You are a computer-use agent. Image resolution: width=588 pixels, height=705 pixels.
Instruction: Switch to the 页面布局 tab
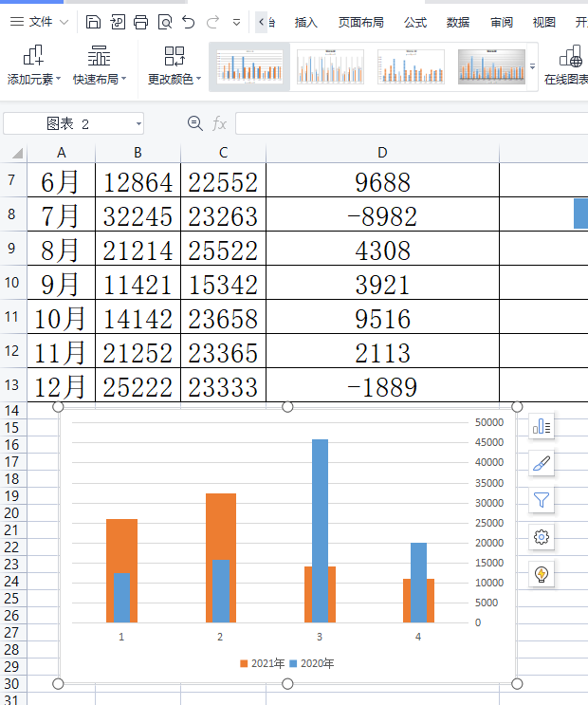click(361, 22)
